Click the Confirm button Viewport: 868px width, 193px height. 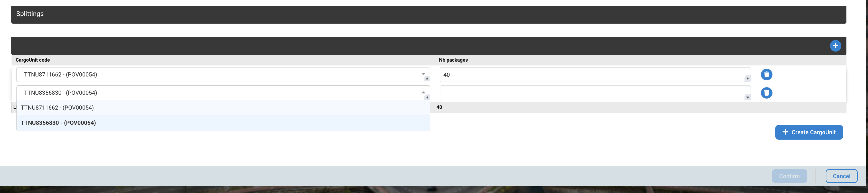[x=789, y=176]
